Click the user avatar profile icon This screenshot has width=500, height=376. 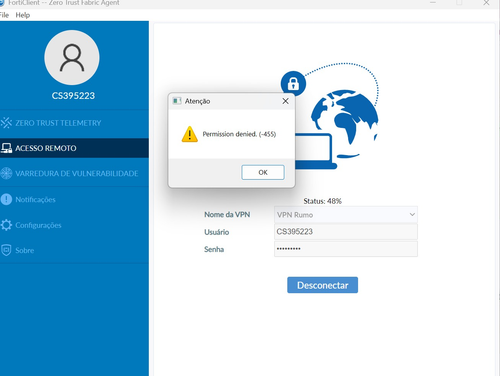coord(72,58)
